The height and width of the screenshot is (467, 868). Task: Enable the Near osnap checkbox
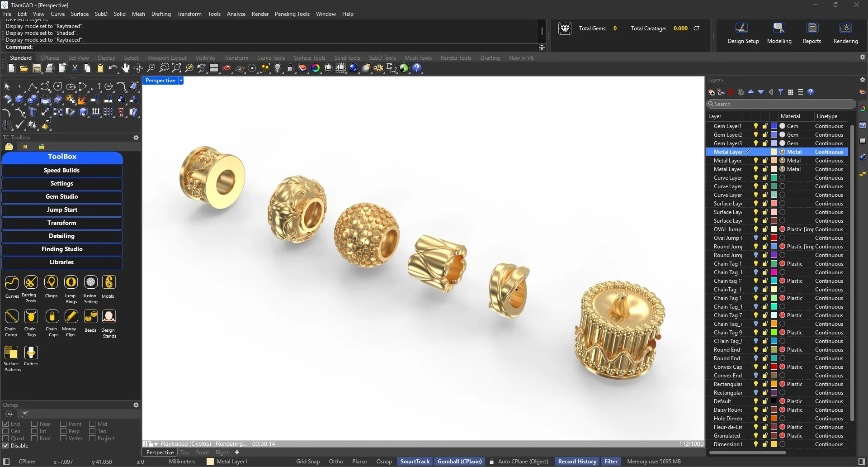34,424
